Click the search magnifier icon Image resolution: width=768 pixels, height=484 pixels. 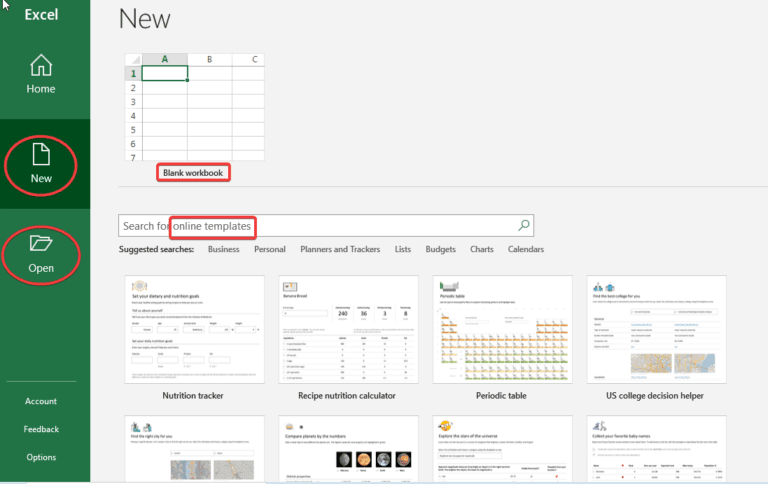click(x=524, y=225)
